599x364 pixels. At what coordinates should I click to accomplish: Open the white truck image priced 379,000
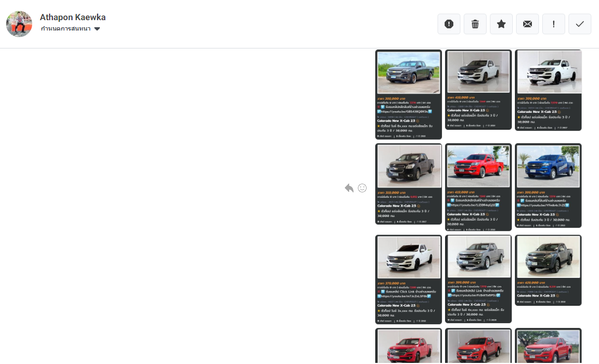[x=409, y=280]
